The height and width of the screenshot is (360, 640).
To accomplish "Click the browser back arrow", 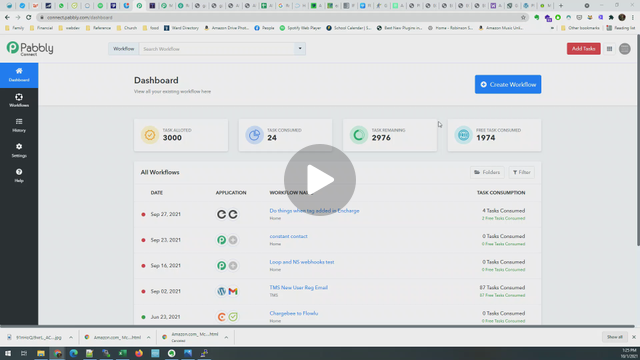I will tap(7, 18).
